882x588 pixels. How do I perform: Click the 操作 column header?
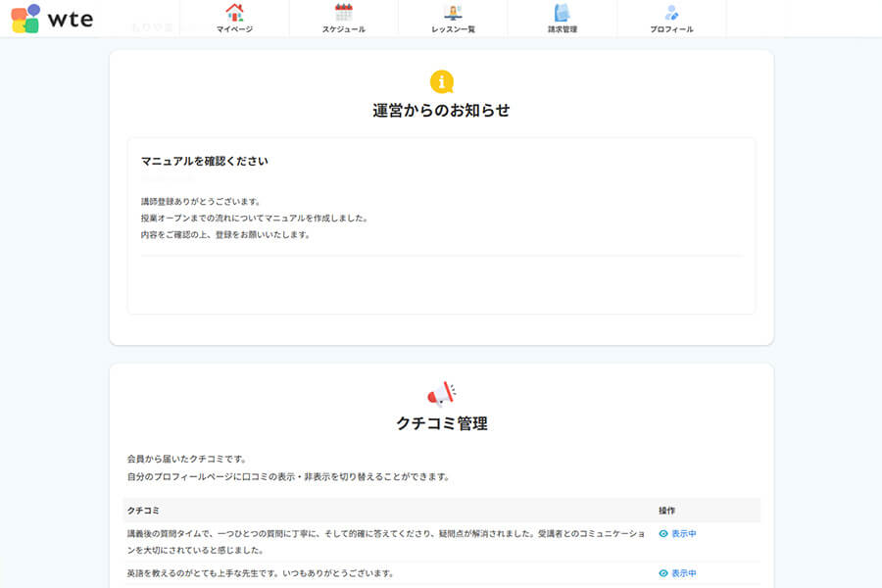[x=669, y=510]
